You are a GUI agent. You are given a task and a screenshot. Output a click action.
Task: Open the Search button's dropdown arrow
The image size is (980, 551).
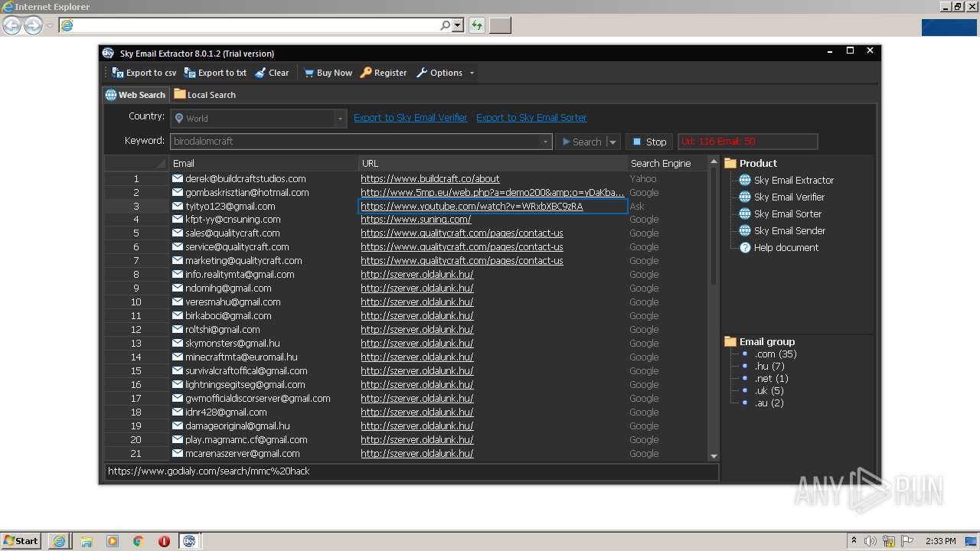[x=612, y=142]
